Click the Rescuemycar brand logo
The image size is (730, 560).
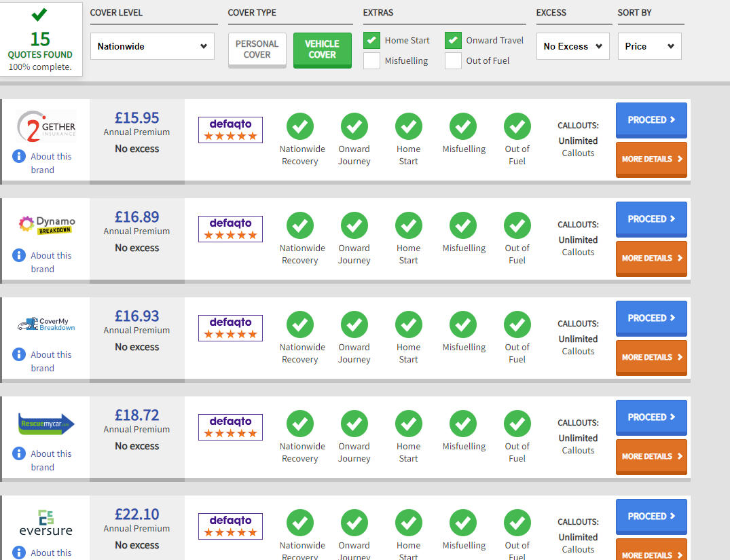point(45,424)
